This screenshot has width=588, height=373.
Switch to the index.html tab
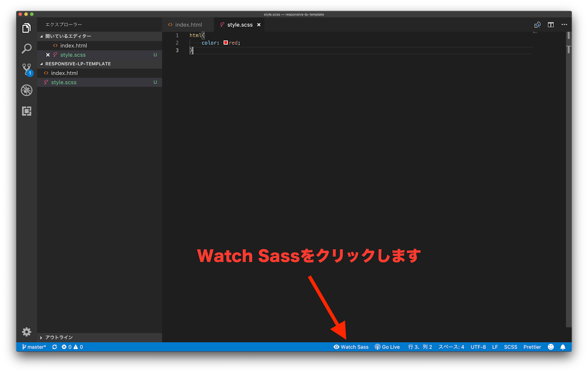(188, 24)
